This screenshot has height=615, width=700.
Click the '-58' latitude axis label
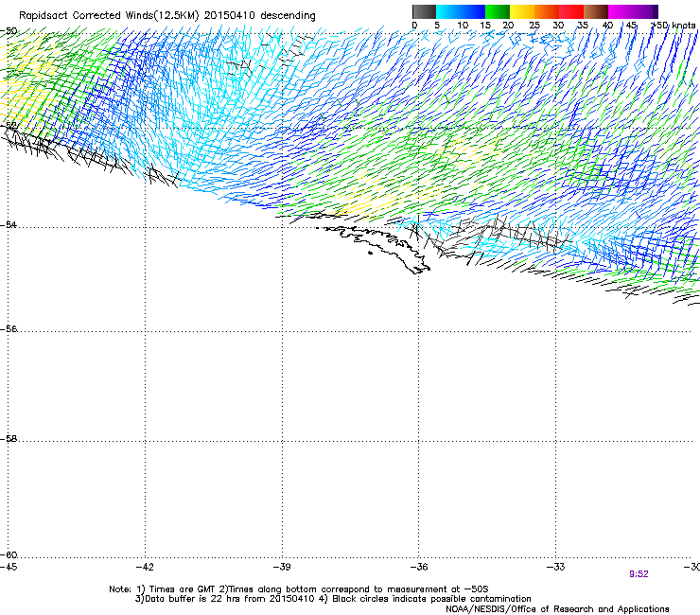[9, 439]
